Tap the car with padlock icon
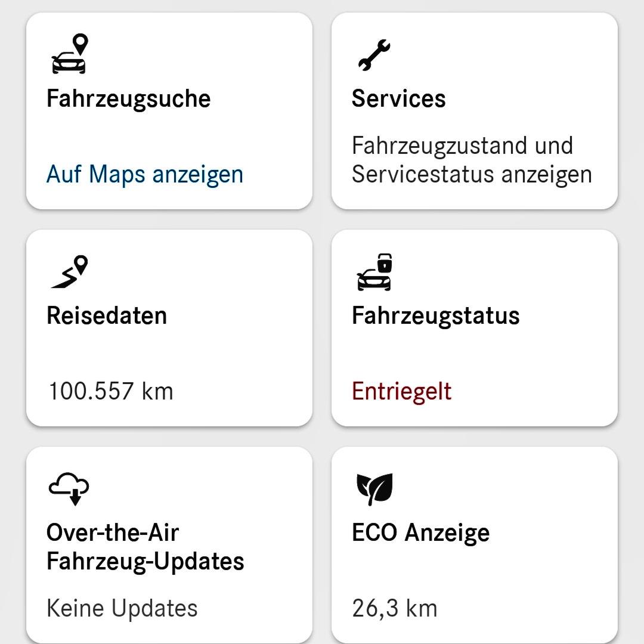The width and height of the screenshot is (644, 644). coord(376,272)
